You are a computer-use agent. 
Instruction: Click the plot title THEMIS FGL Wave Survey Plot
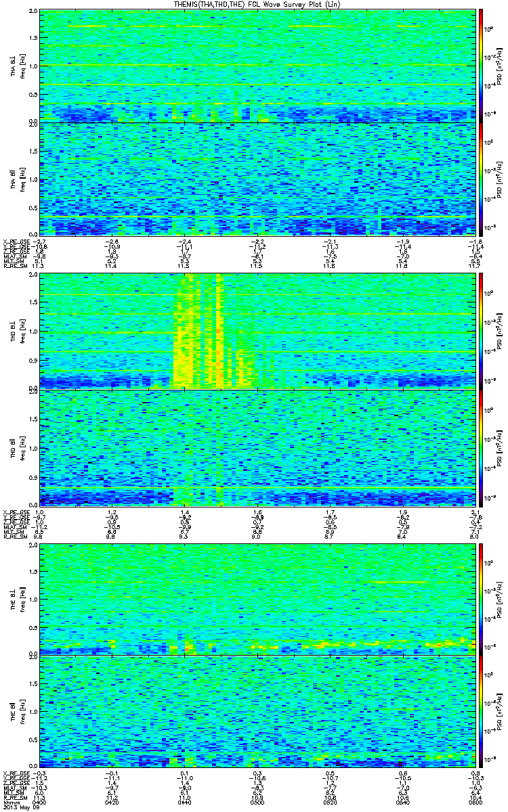click(259, 4)
